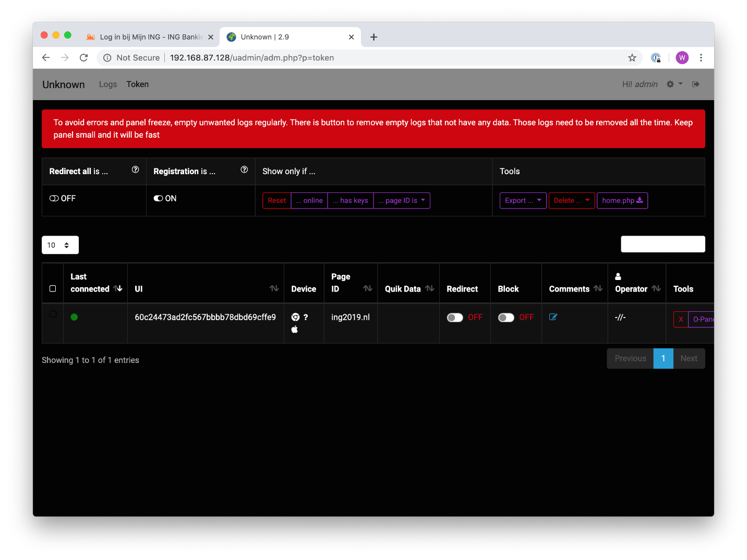Switch to the Logs nav item
Screen dimensions: 747x560
click(108, 84)
